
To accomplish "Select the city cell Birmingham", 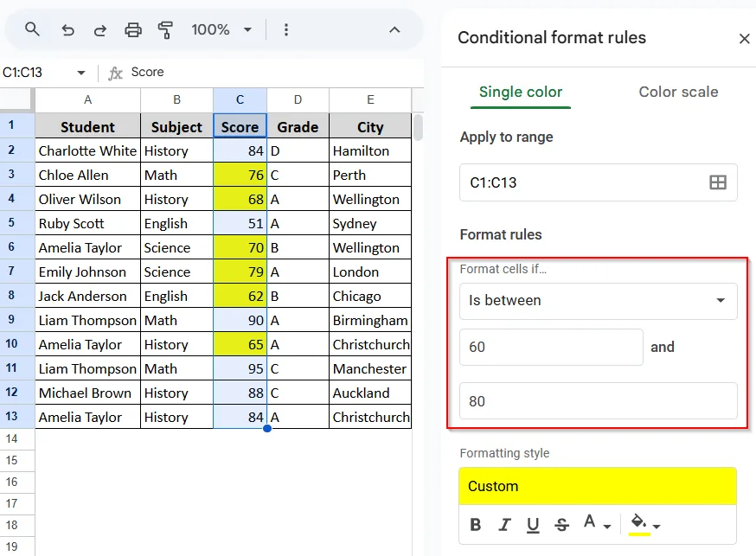I will point(370,320).
